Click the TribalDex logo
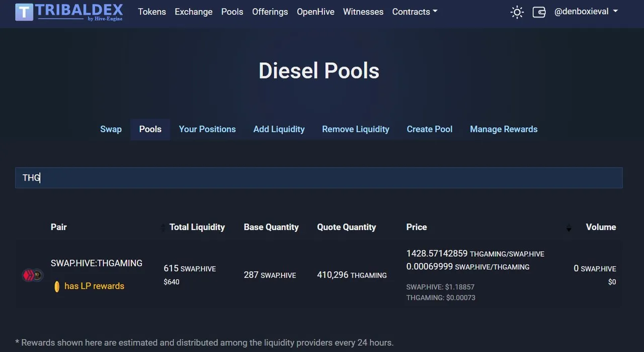This screenshot has height=352, width=644. [69, 12]
